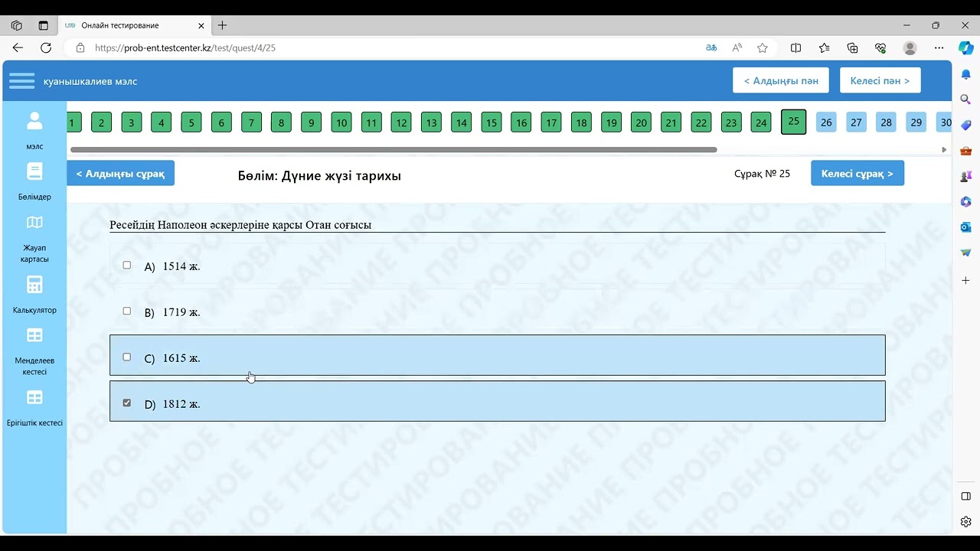Viewport: 980px width, 551px height.
Task: Uncheck the box for answer D) 1812 ж.
Action: tap(127, 403)
